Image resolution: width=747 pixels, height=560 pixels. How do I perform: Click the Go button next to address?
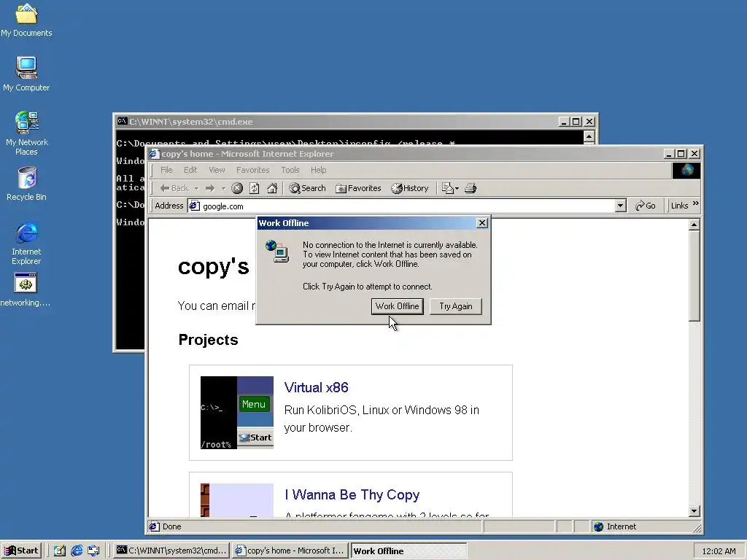click(x=645, y=206)
